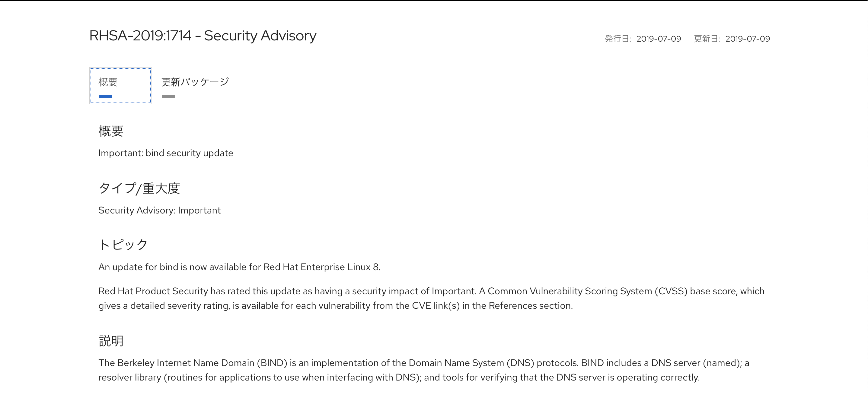Image resolution: width=868 pixels, height=395 pixels.
Task: Click the 概要 section heading
Action: (111, 131)
